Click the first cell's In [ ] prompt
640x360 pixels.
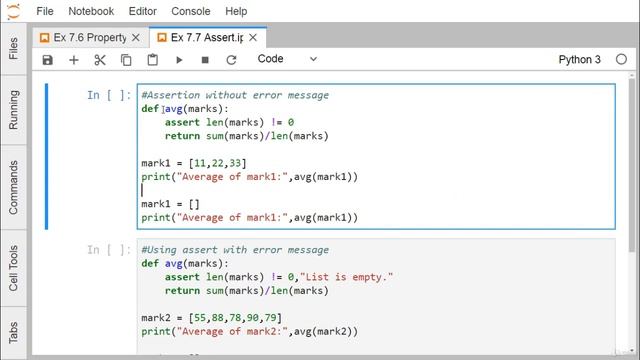pos(109,95)
